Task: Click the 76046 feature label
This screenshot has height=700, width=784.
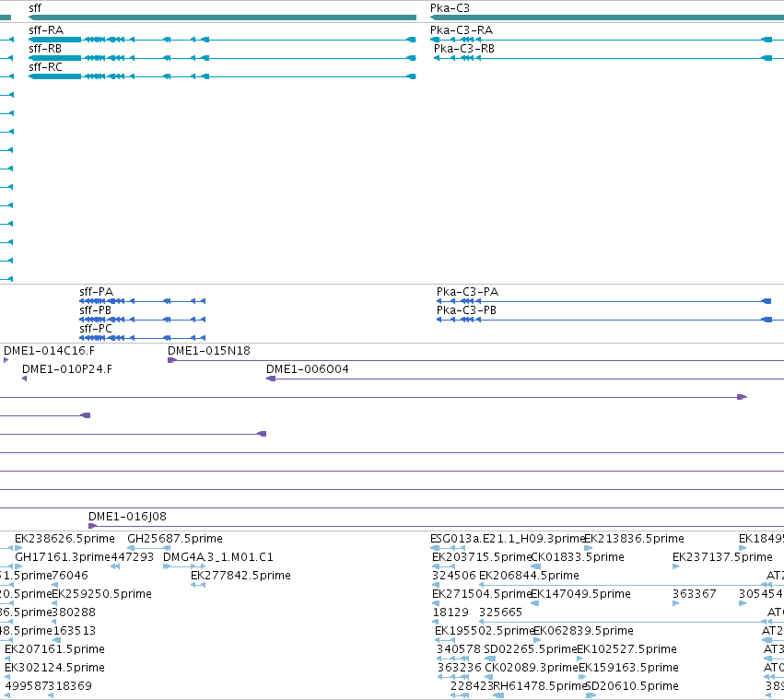Action: (x=71, y=576)
